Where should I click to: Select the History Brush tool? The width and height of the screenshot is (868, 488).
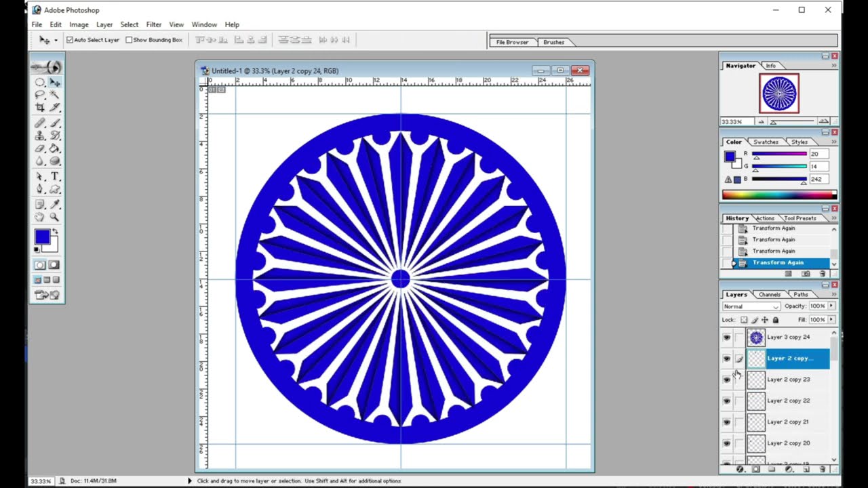coord(54,136)
